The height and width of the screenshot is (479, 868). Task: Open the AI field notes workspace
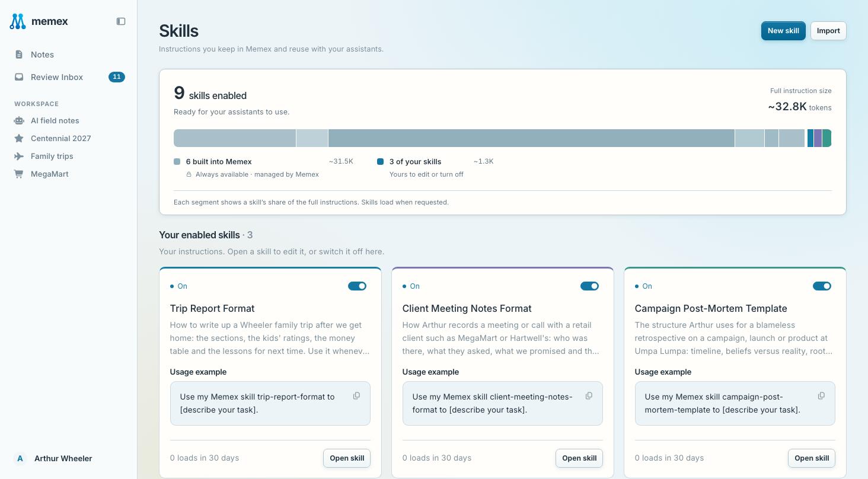(69, 120)
